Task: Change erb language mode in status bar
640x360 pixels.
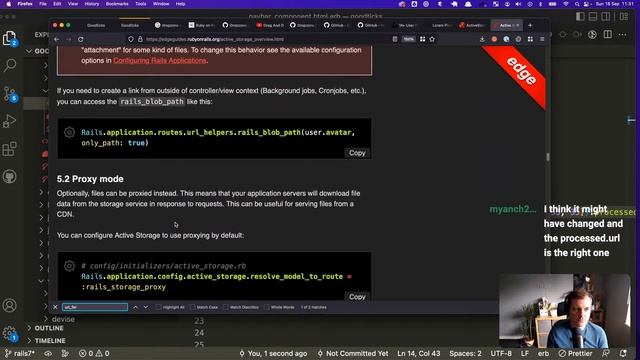Action: pyautogui.click(x=543, y=353)
